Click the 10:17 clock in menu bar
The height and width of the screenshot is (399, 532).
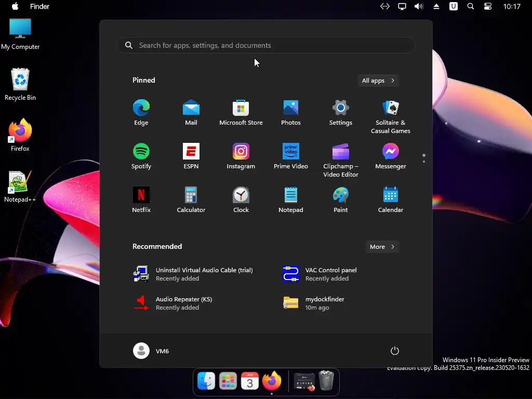512,6
